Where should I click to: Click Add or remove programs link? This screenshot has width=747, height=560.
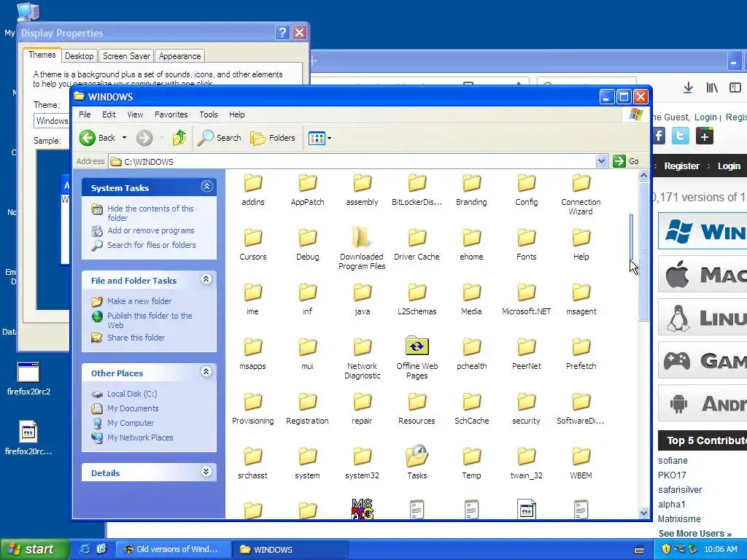150,230
